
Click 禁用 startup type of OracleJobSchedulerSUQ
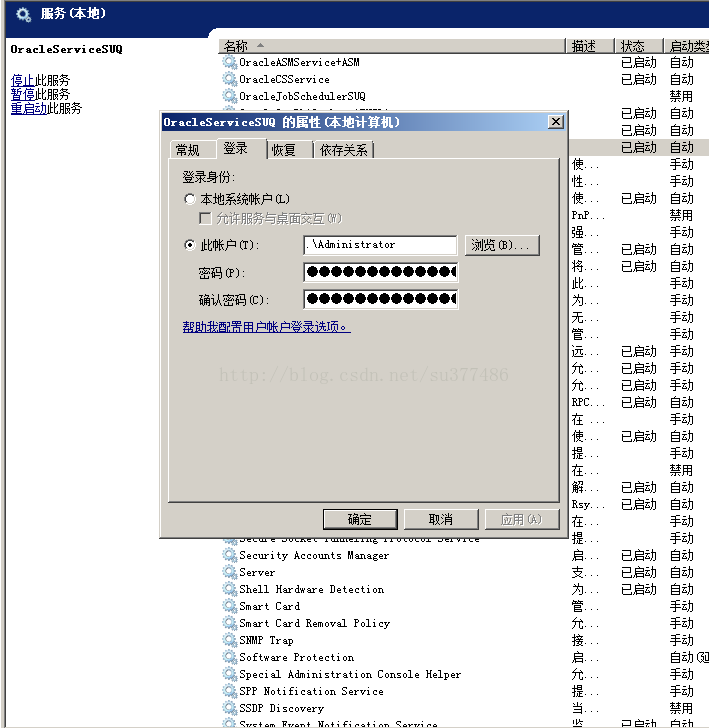tap(681, 96)
